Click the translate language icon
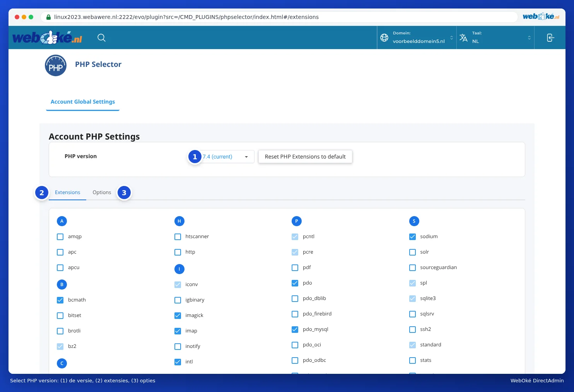Image resolution: width=574 pixels, height=392 pixels. point(463,37)
